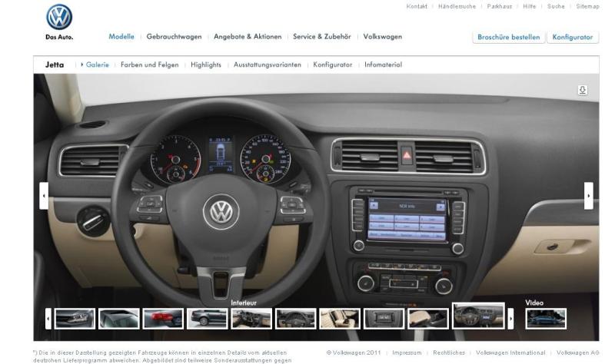Click the download icon on the gallery image
615x364 pixels.
583,90
